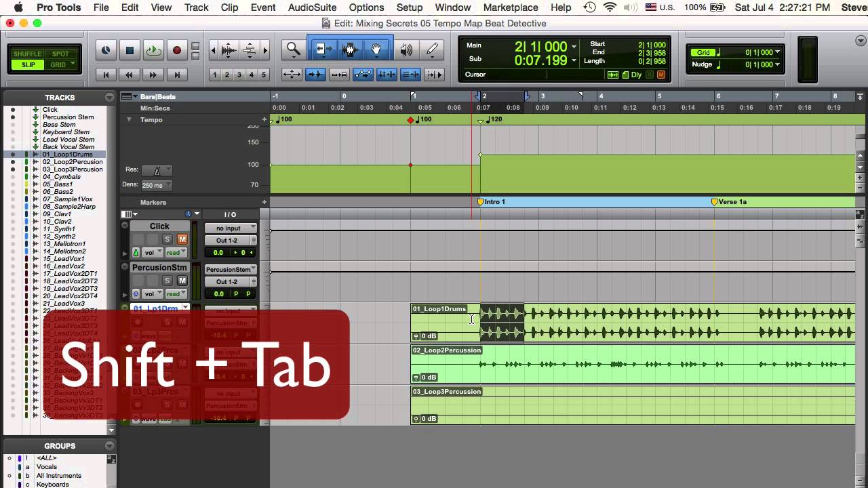The height and width of the screenshot is (488, 868).
Task: Open PercusionStem input path selector
Action: 231,269
